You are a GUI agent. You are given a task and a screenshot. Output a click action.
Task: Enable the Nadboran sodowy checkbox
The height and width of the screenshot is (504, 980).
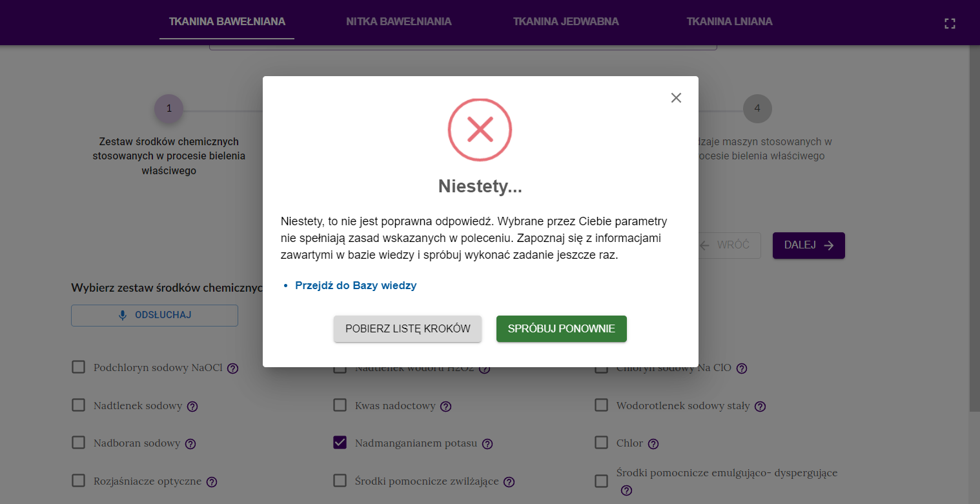pyautogui.click(x=78, y=443)
